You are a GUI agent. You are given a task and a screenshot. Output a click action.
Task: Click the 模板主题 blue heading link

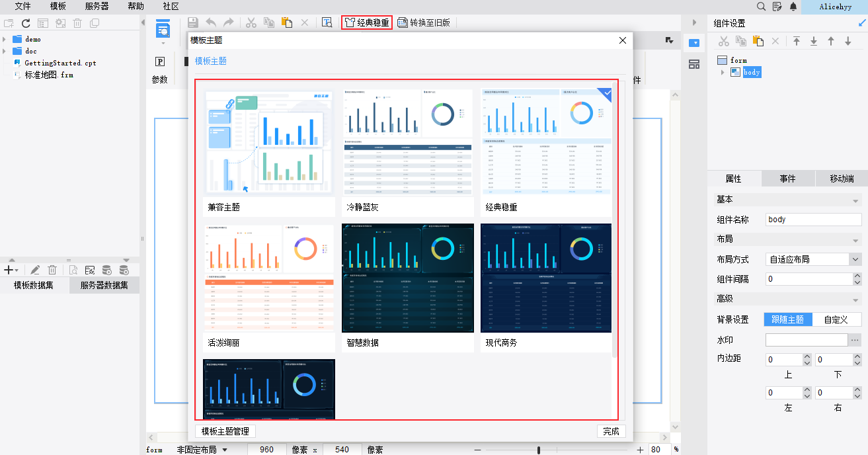coord(211,61)
